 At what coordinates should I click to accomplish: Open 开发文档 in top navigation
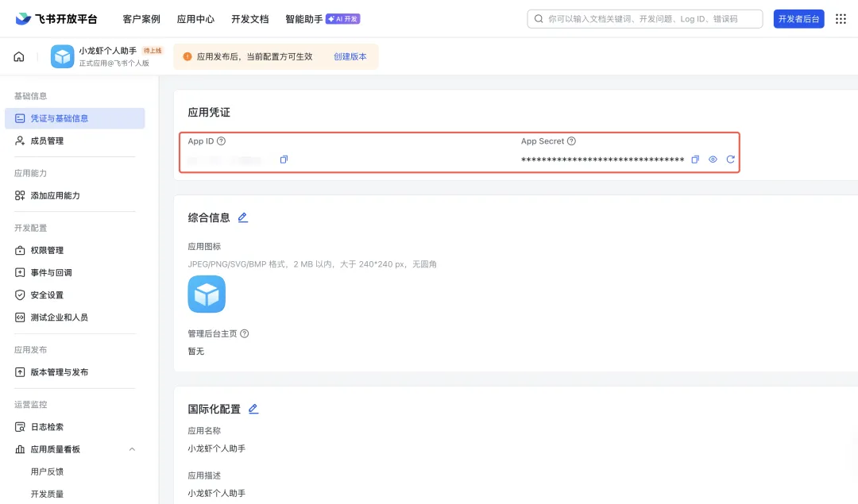[250, 19]
